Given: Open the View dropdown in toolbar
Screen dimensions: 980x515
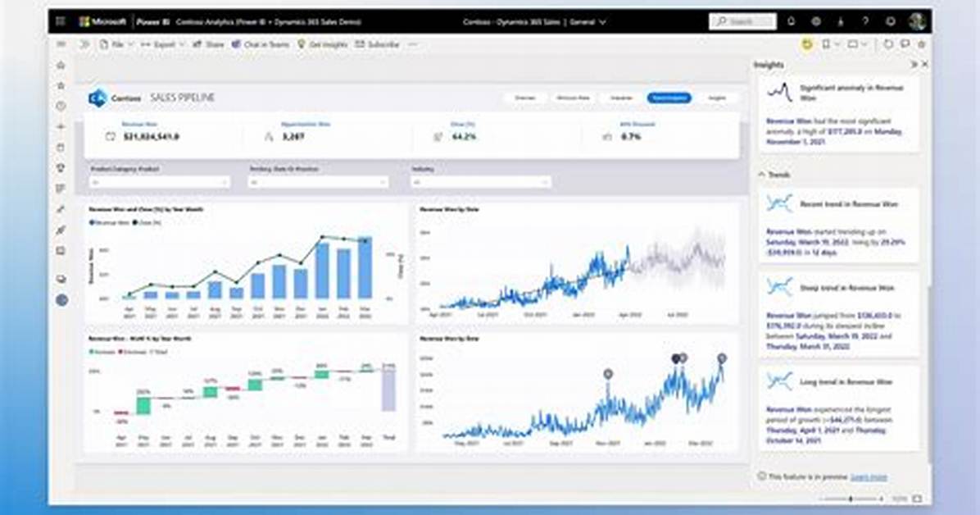Looking at the screenshot, I should point(857,44).
